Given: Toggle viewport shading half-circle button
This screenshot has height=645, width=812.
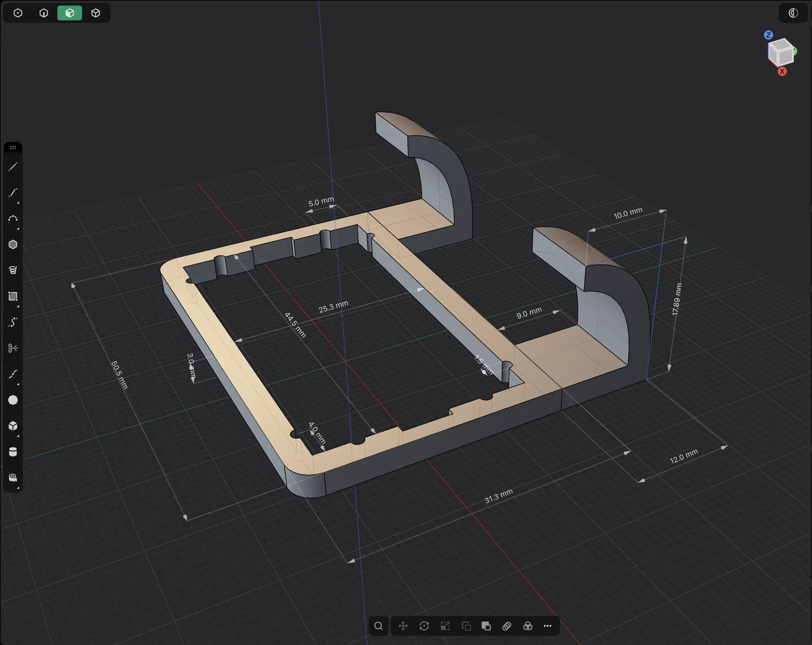Looking at the screenshot, I should (x=793, y=13).
